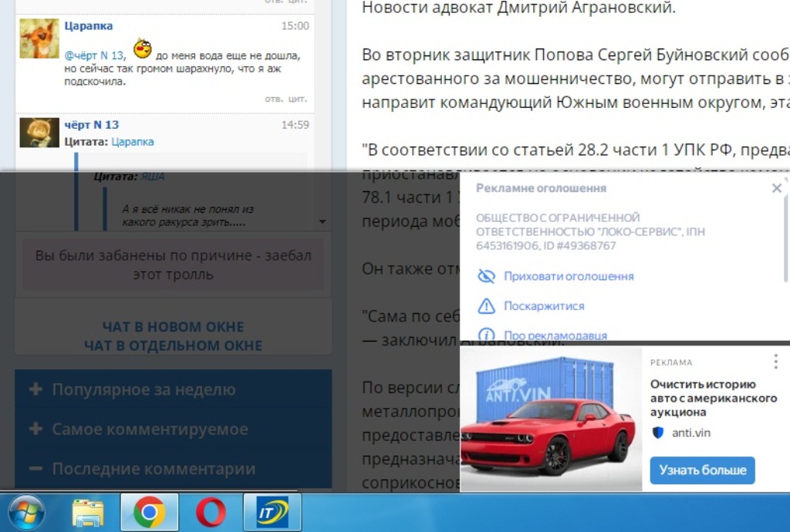Click the blue shield icon beside anti.vin
The image size is (790, 532).
coord(658,433)
